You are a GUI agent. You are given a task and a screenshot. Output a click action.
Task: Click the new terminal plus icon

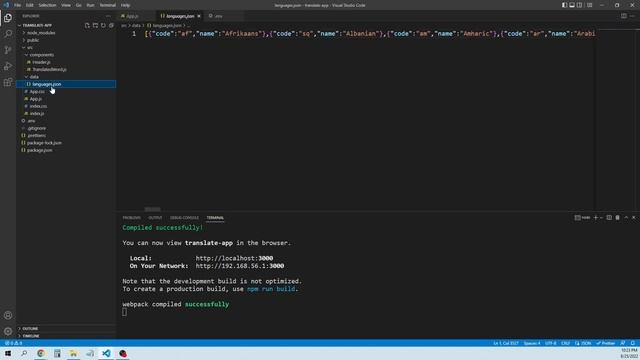pos(596,218)
